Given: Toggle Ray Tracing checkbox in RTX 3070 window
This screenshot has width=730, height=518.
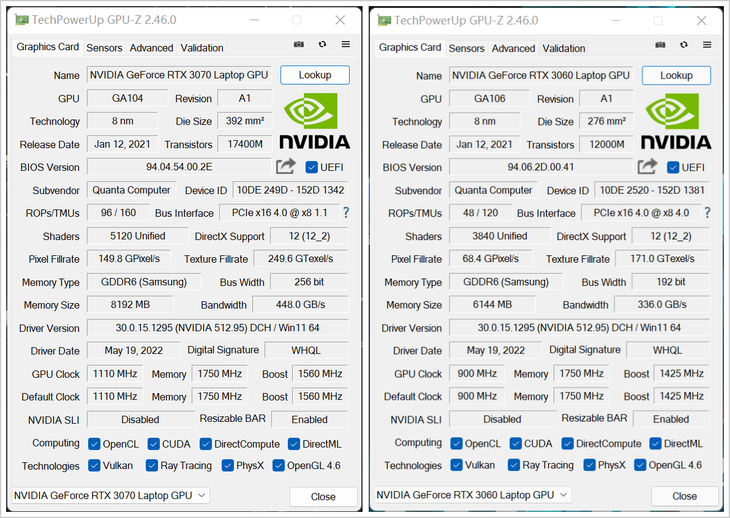Looking at the screenshot, I should [x=153, y=465].
